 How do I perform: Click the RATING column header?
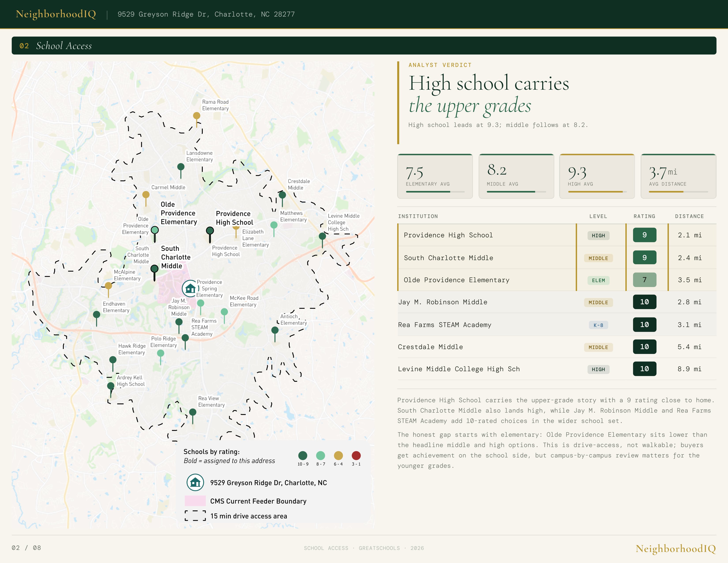pyautogui.click(x=644, y=216)
